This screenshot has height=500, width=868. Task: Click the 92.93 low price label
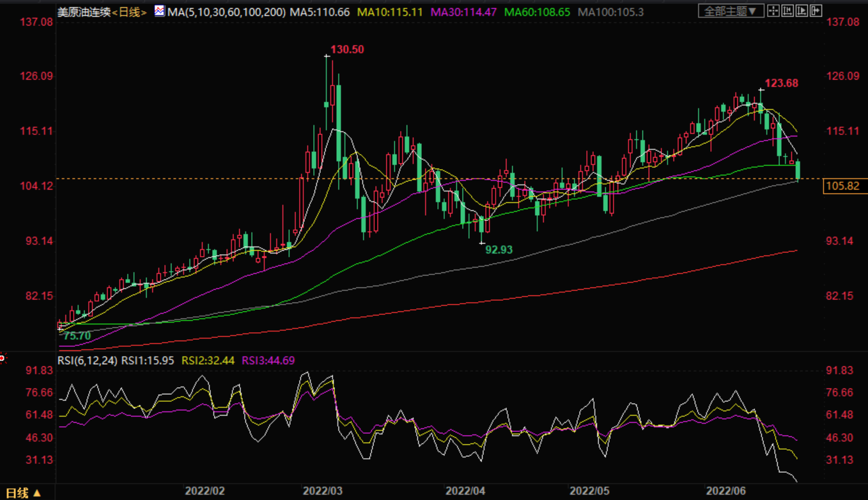coord(499,250)
